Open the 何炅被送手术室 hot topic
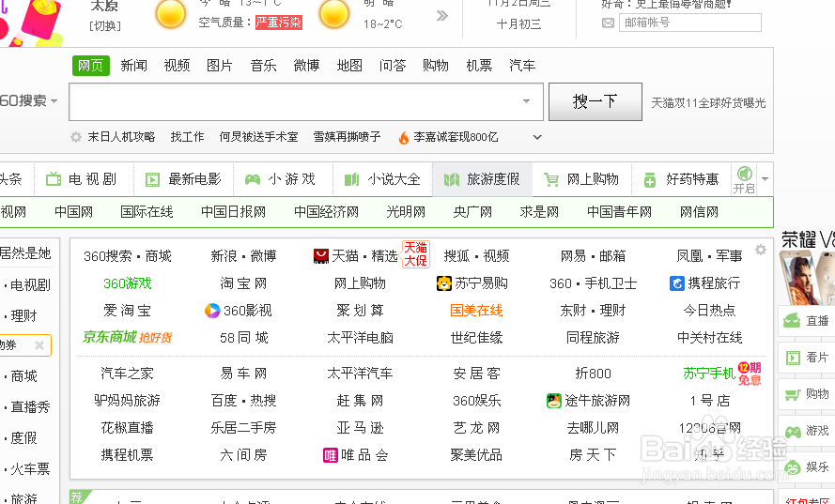The width and height of the screenshot is (835, 504). (x=259, y=137)
